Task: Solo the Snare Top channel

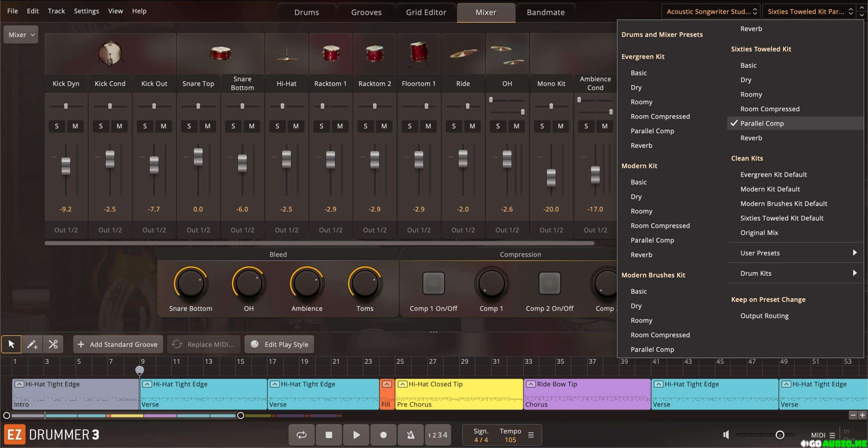Action: click(189, 126)
